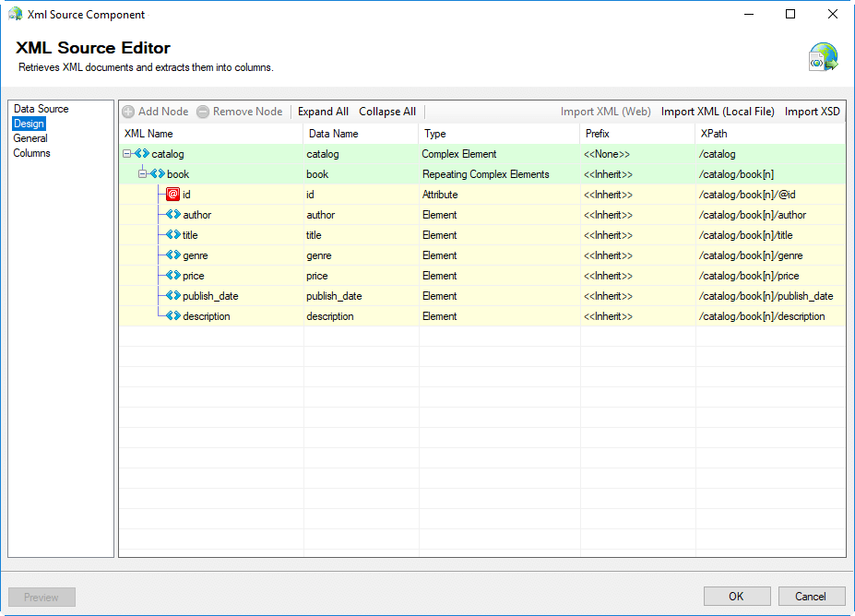The image size is (855, 616).
Task: Select the id attribute row name
Action: pyautogui.click(x=186, y=195)
